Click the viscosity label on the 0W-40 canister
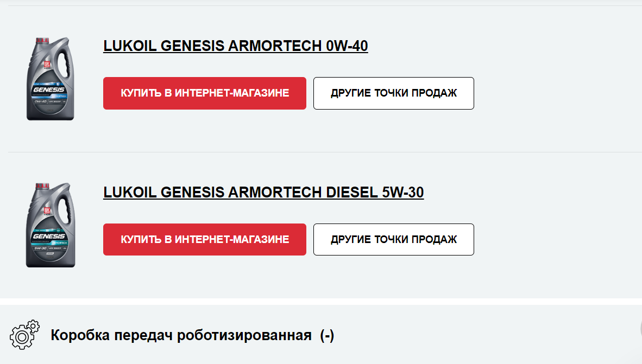This screenshot has width=642, height=364. click(x=40, y=101)
